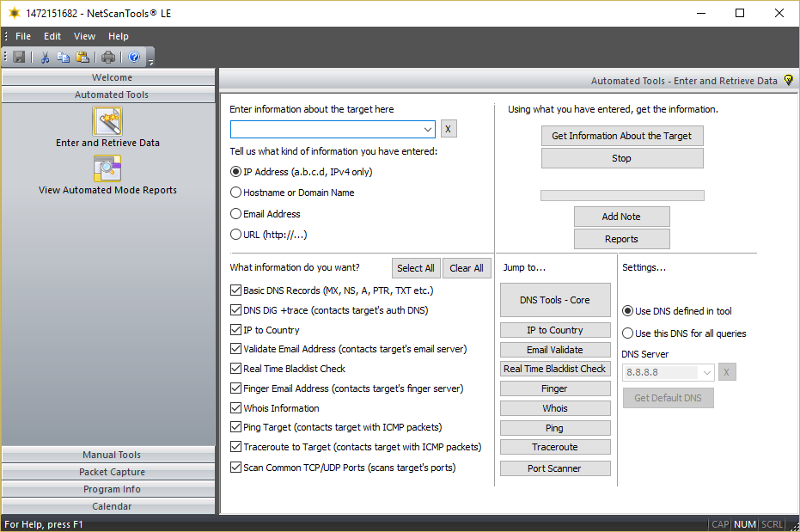Clear target field with X button
The image size is (800, 532).
[x=448, y=129]
